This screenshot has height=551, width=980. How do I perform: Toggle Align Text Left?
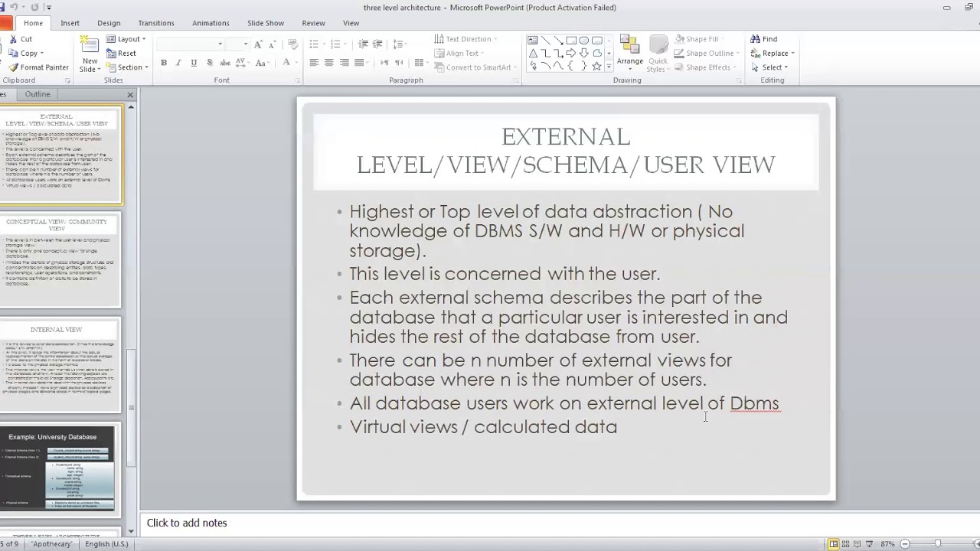click(314, 63)
